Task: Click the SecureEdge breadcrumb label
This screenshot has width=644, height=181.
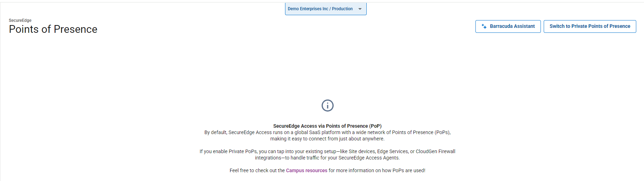Action: [20, 20]
